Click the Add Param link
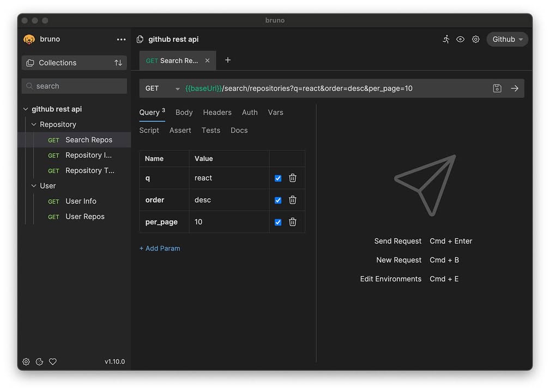This screenshot has height=392, width=550. tap(160, 248)
